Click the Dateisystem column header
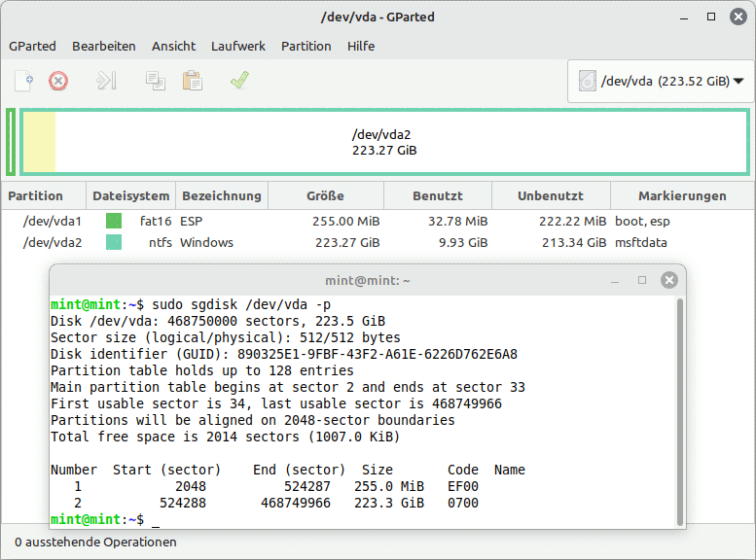 click(x=130, y=195)
